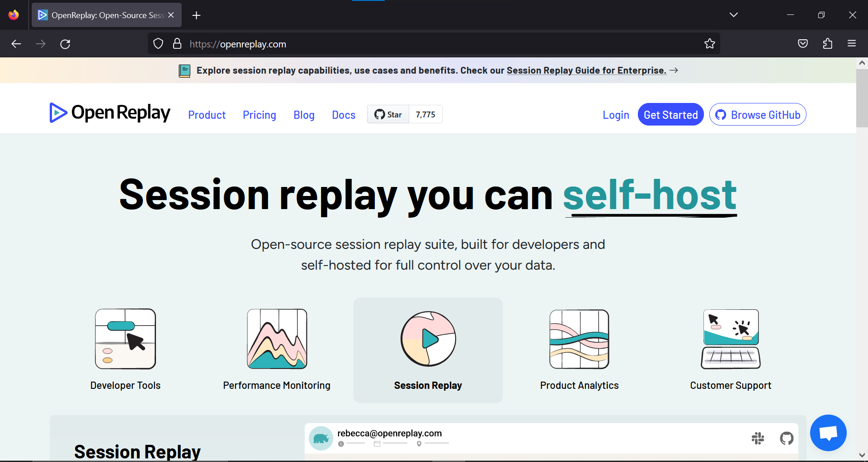Image resolution: width=868 pixels, height=462 pixels.
Task: Open the Blog page
Action: 304,115
